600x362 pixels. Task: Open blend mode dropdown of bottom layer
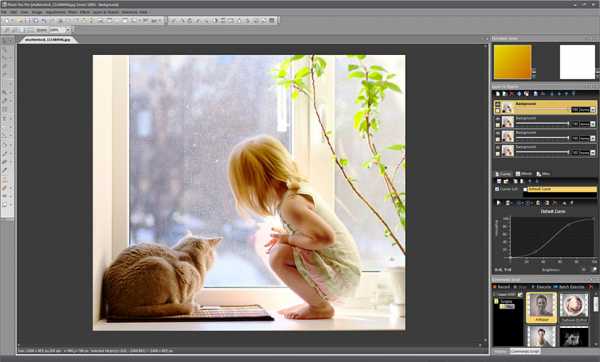point(593,153)
